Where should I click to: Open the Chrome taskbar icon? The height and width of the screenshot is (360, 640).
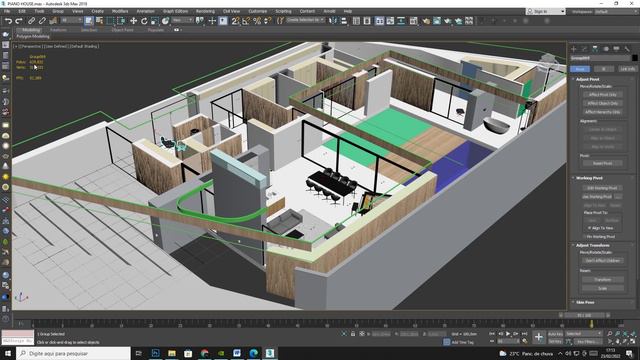pos(204,353)
